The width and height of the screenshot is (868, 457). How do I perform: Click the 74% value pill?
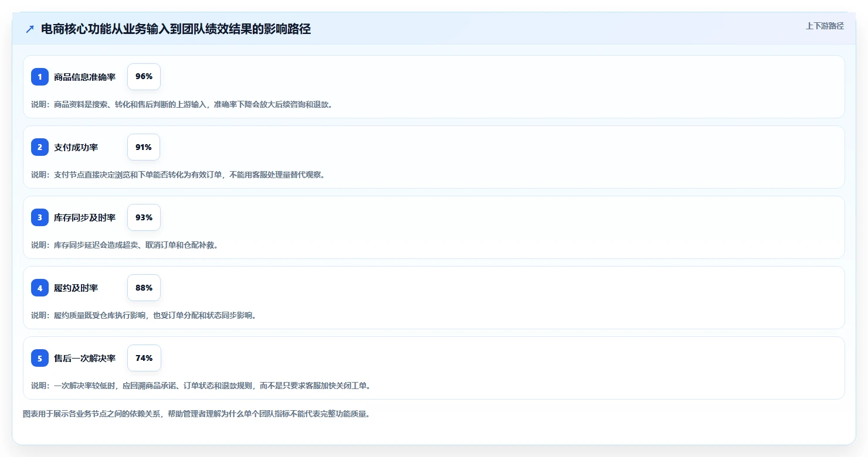click(x=144, y=358)
